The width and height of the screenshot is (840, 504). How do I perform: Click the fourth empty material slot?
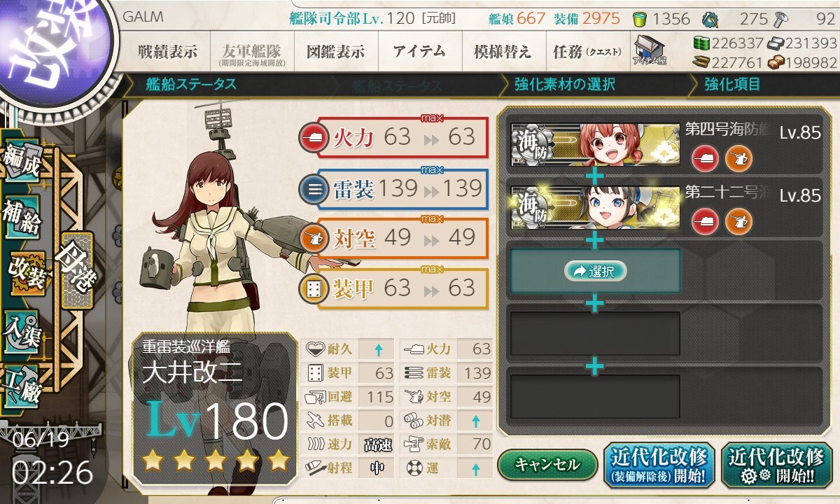[x=595, y=334]
